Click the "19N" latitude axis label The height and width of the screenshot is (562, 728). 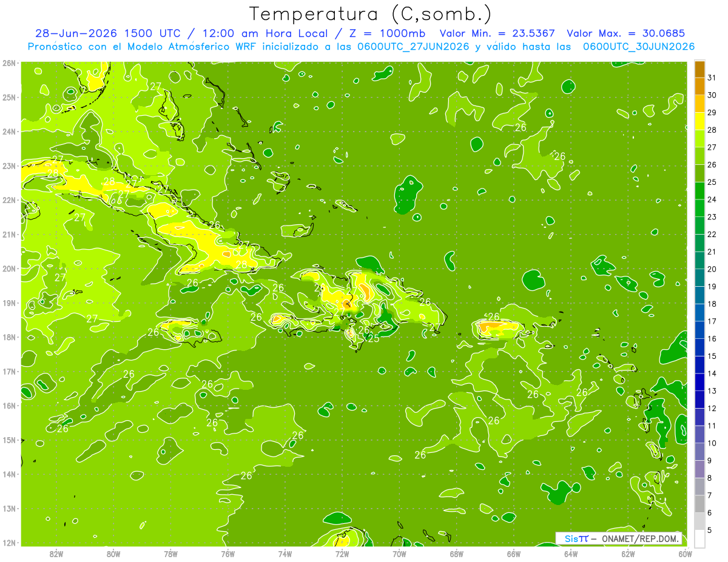pyautogui.click(x=9, y=303)
